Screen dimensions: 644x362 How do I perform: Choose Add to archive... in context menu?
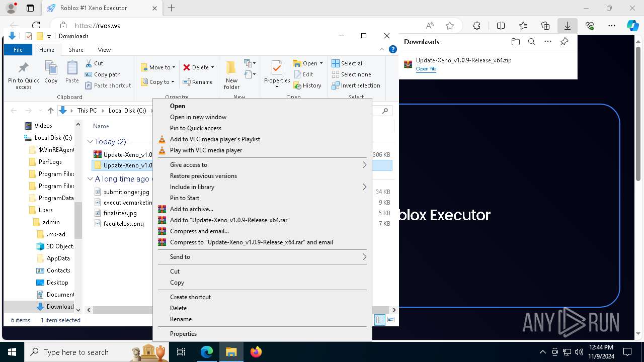pyautogui.click(x=262, y=209)
